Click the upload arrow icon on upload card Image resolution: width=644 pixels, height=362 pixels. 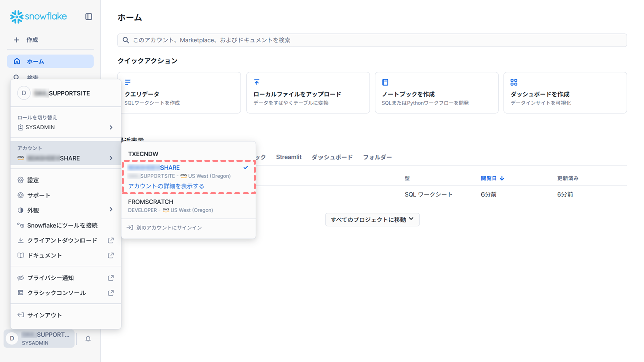257,82
